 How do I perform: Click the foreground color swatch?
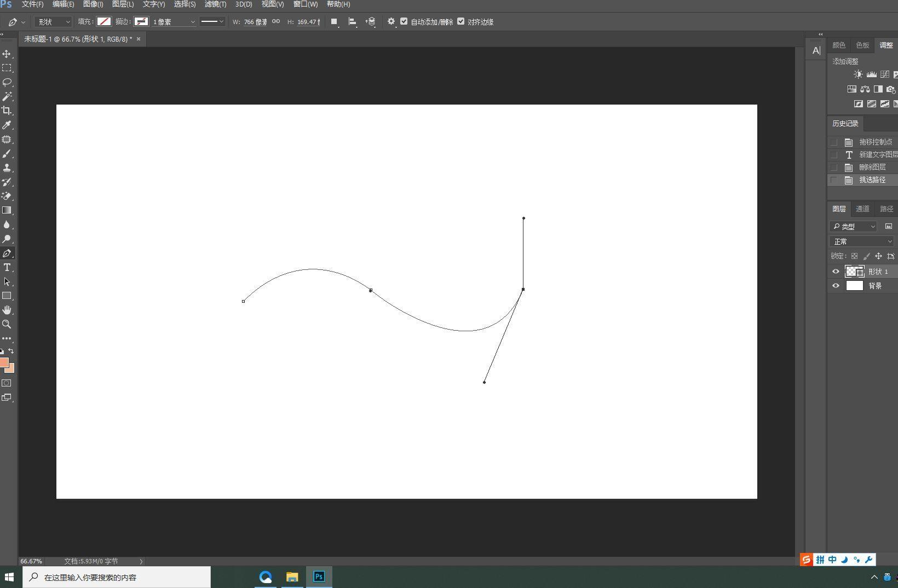pyautogui.click(x=3, y=362)
